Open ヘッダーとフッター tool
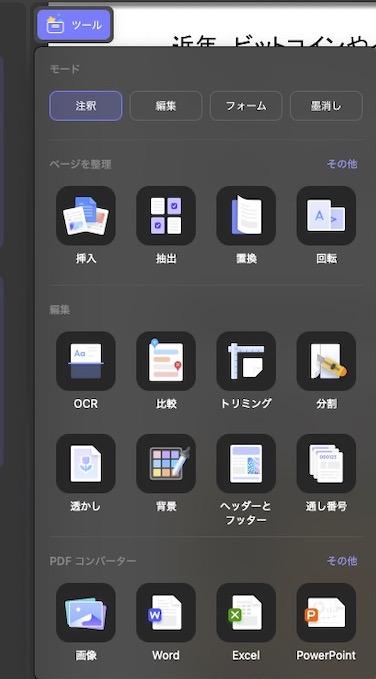The width and height of the screenshot is (376, 679). tap(246, 463)
